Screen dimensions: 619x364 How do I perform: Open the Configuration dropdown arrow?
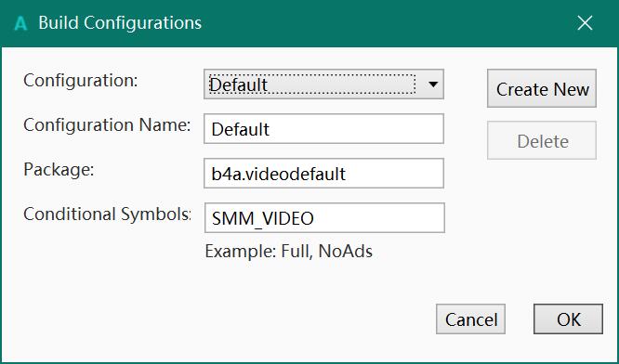tap(433, 84)
